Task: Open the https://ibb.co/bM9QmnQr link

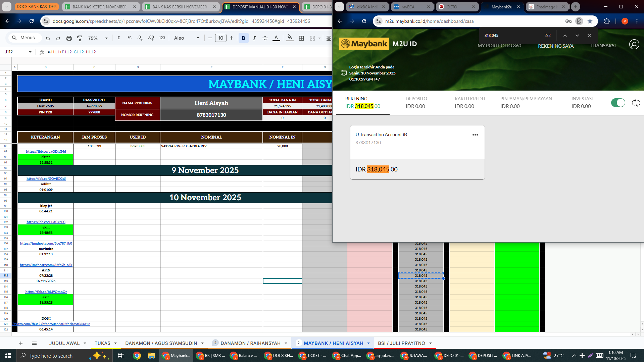Action: (46, 292)
